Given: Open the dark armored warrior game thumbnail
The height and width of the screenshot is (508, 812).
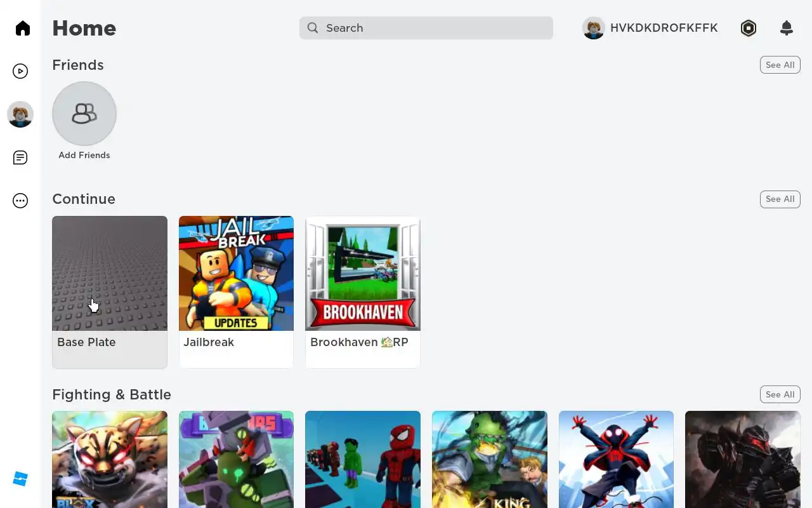Looking at the screenshot, I should [743, 459].
